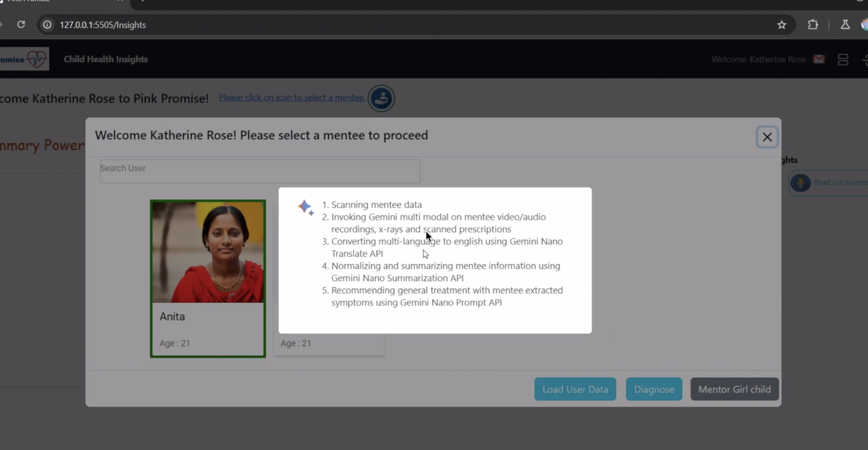This screenshot has width=868, height=450.
Task: Click the Load User Data button
Action: [575, 389]
